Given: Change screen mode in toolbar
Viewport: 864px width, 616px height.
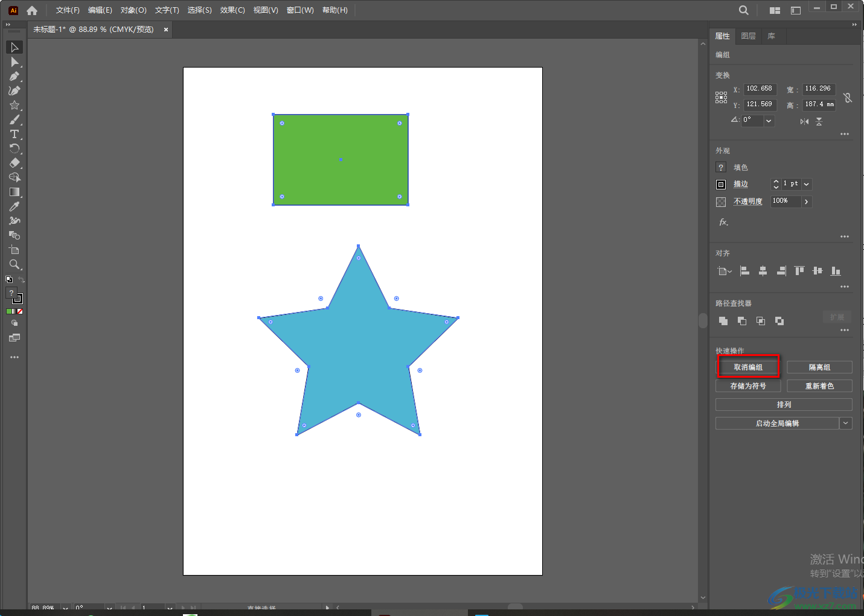Looking at the screenshot, I should coord(14,338).
